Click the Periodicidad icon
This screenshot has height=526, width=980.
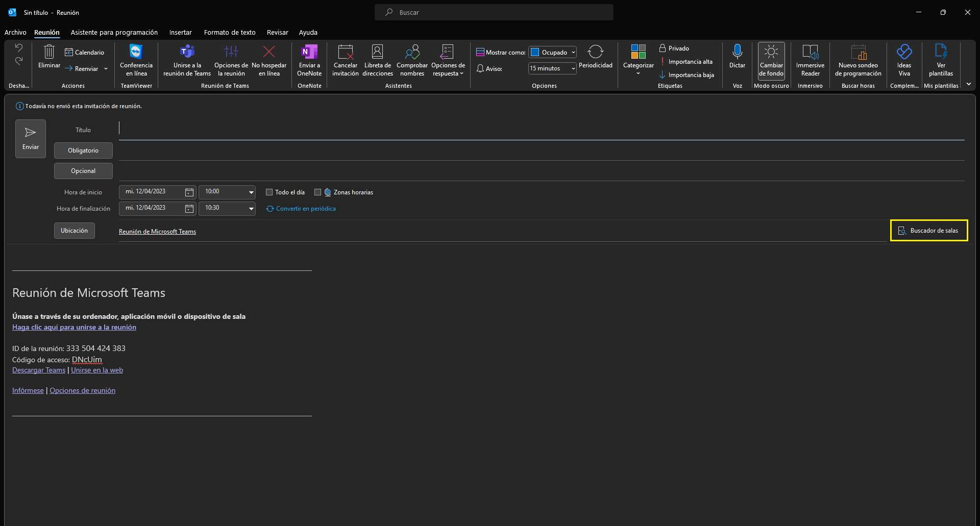(x=596, y=52)
